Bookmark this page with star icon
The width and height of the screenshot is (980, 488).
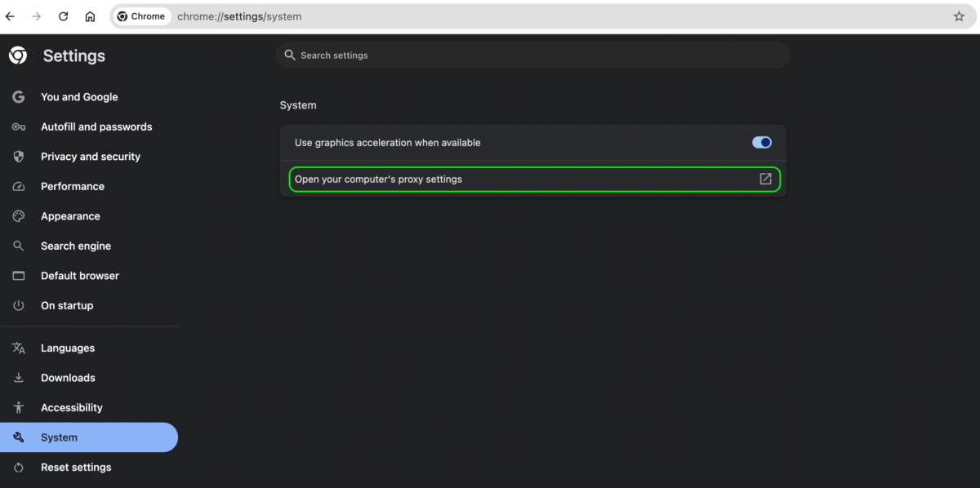(959, 16)
